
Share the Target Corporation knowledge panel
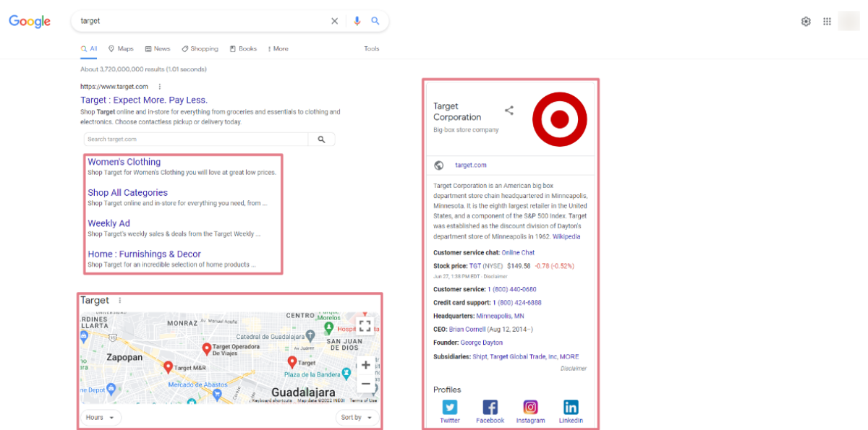point(509,111)
